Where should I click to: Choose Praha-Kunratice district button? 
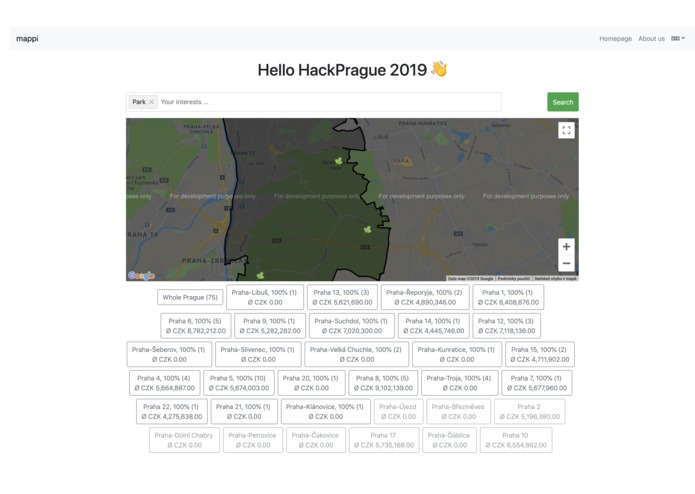pos(457,354)
